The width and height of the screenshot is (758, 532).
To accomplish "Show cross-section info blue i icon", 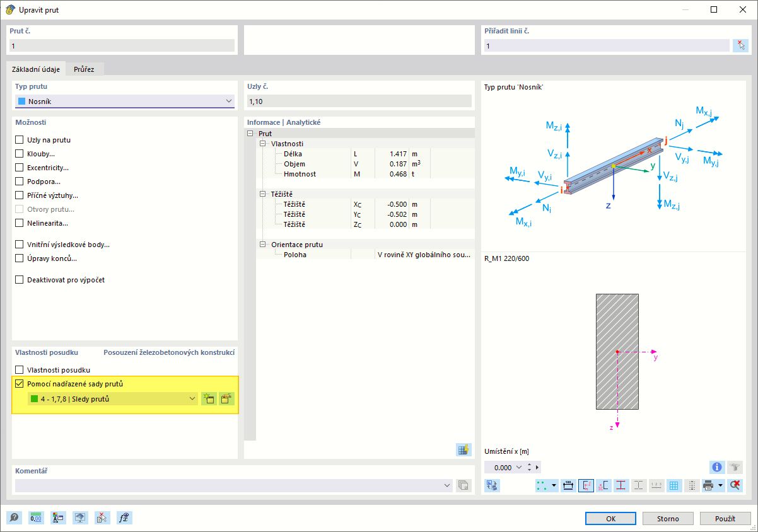I will 716,467.
